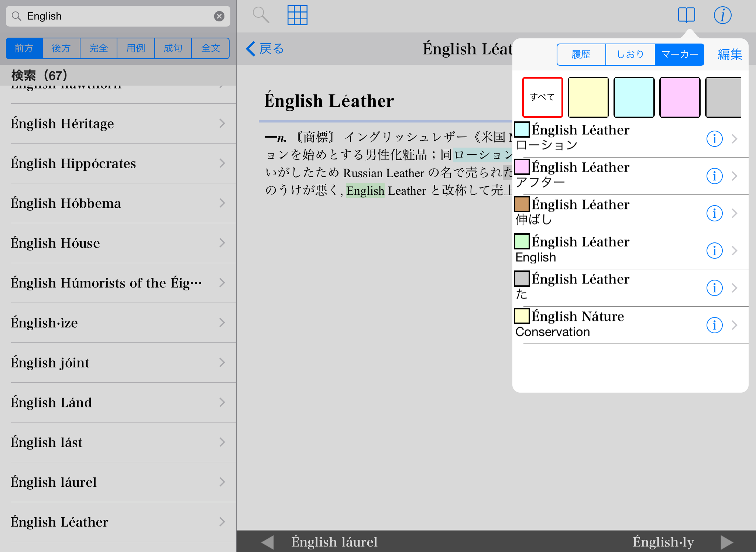Filter markers by the pink color swatch
This screenshot has width=756, height=552.
tap(680, 97)
